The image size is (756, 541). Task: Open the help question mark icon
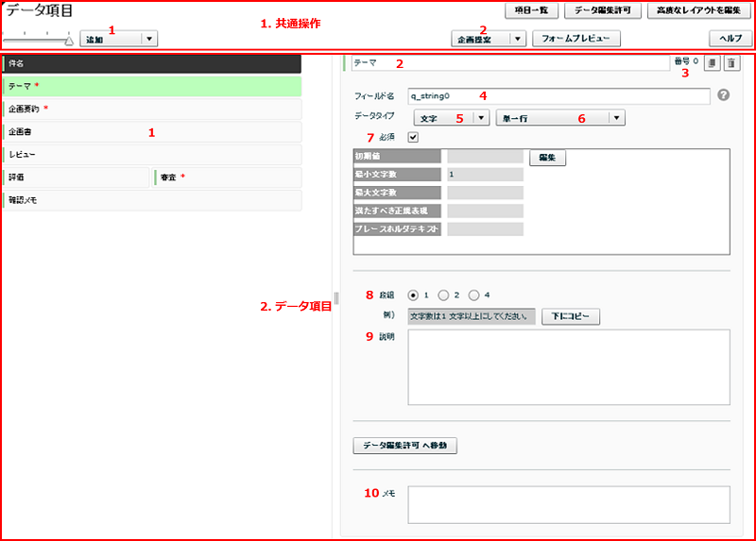[x=724, y=95]
